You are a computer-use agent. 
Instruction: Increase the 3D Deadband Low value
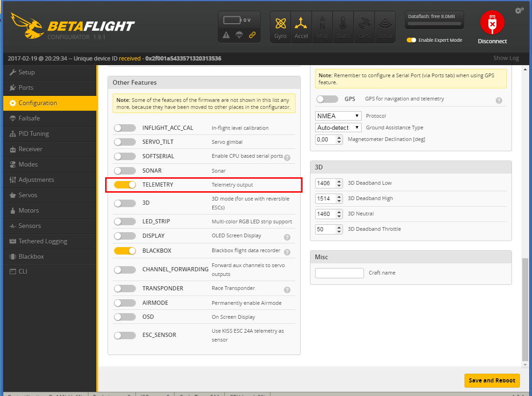coord(339,181)
